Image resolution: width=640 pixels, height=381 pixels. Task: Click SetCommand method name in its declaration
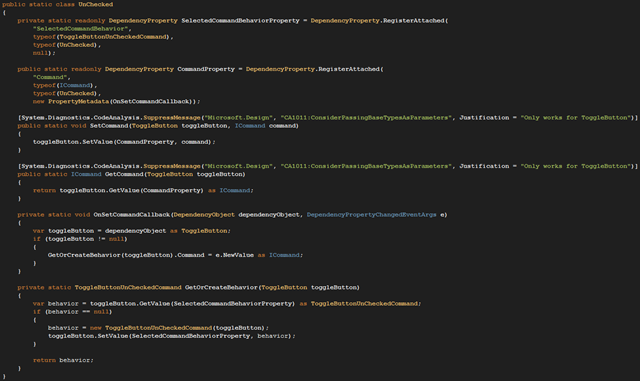pos(109,126)
